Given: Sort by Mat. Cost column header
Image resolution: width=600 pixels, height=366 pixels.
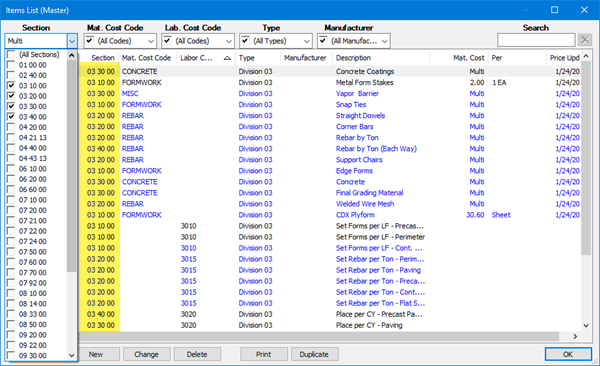Looking at the screenshot, I should 459,58.
